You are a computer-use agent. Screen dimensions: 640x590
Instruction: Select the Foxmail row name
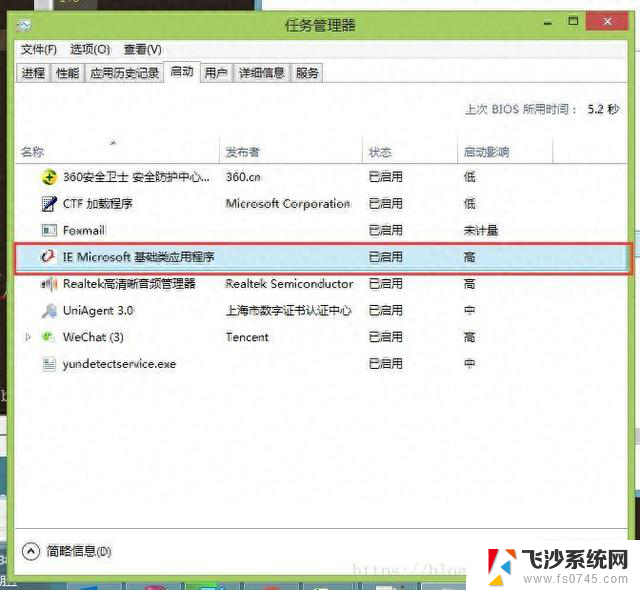click(84, 231)
